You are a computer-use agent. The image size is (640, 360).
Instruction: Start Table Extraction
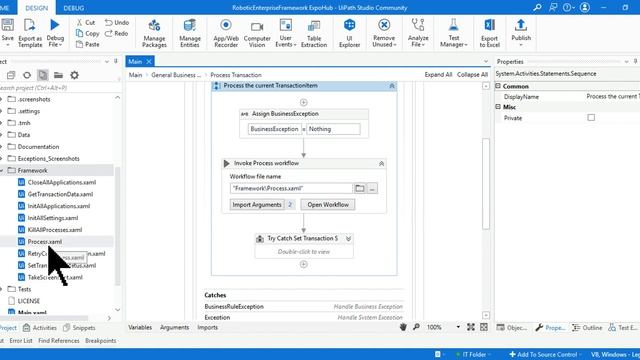pos(314,33)
